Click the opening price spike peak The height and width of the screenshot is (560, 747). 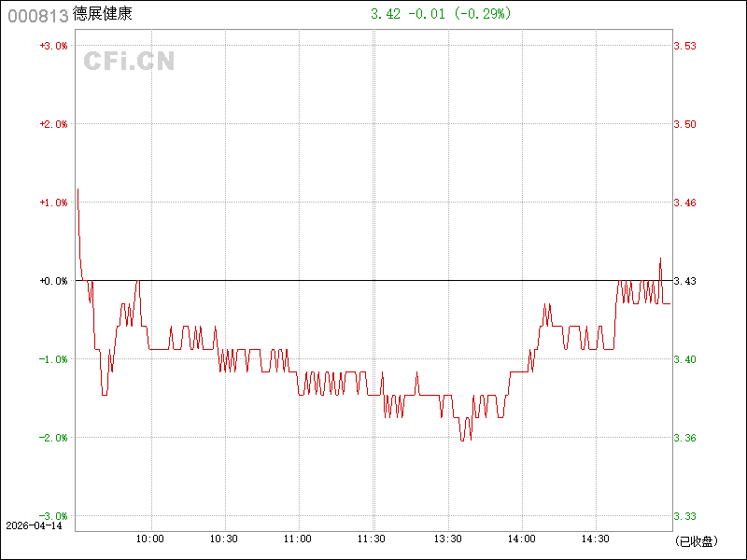(78, 189)
